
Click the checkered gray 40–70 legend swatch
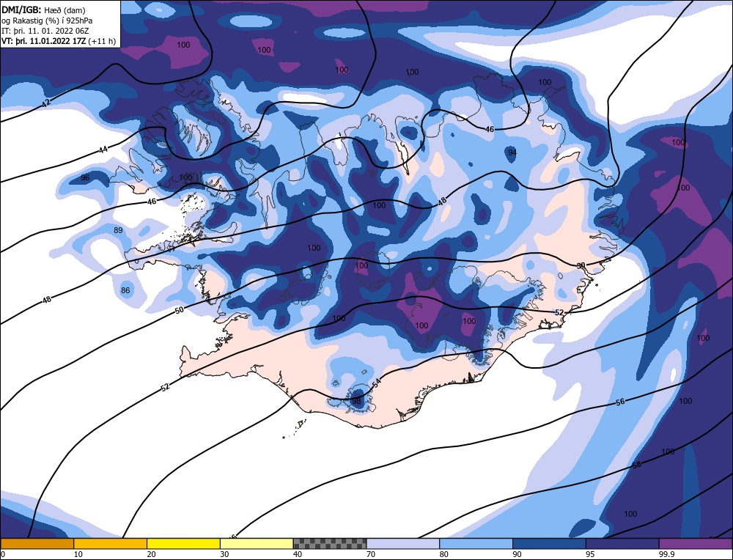(330, 544)
